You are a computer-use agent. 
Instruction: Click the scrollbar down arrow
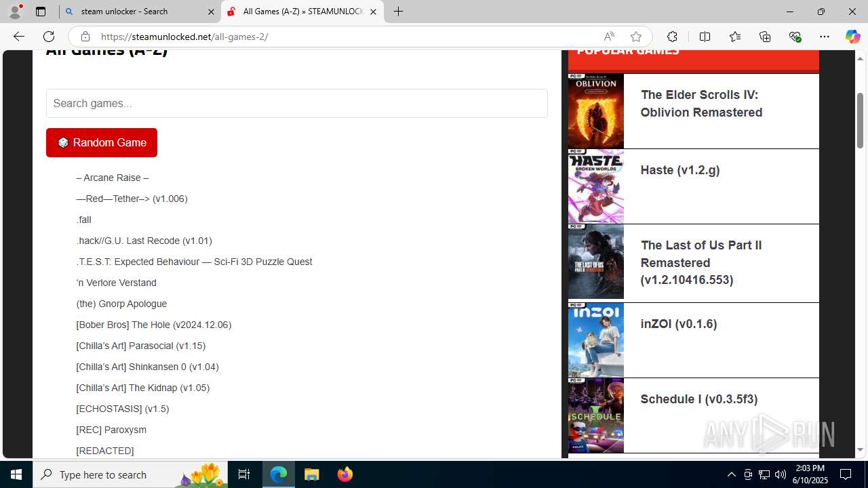861,449
